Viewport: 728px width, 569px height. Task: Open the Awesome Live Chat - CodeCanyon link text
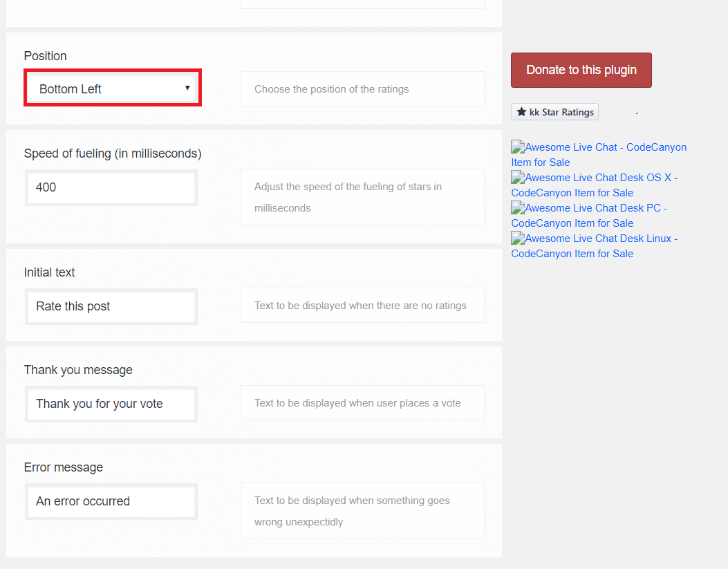point(606,147)
